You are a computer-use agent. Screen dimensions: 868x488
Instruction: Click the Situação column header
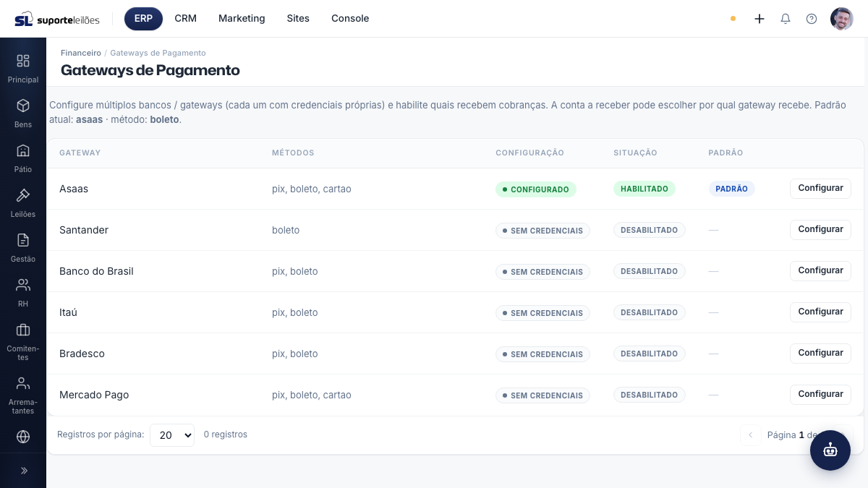coord(635,153)
